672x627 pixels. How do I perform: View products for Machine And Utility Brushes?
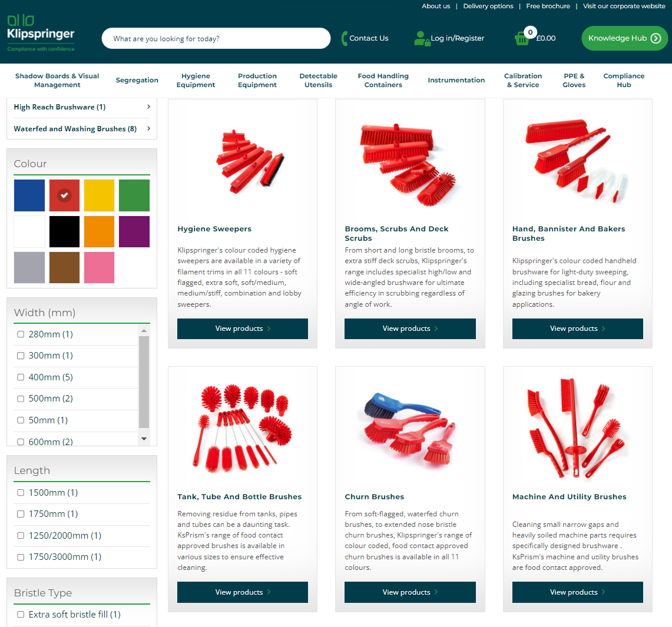578,592
